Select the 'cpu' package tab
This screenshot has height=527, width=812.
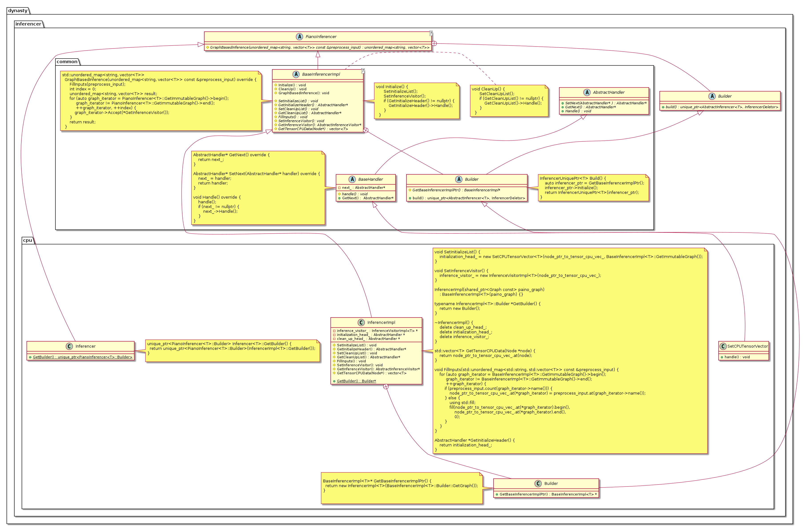[27, 240]
